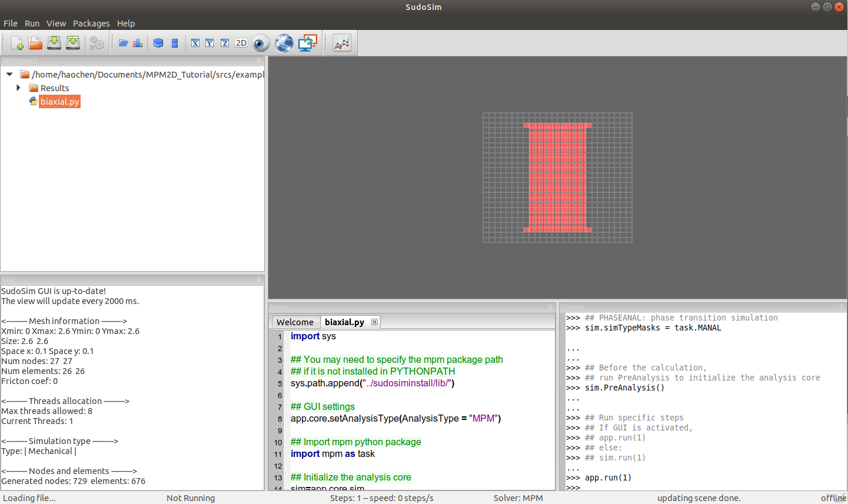Open the settings gears toolbar icon
848x504 pixels.
coord(97,43)
